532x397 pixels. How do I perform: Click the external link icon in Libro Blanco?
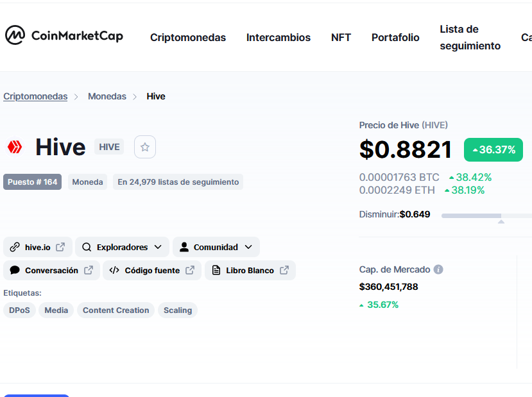click(284, 270)
